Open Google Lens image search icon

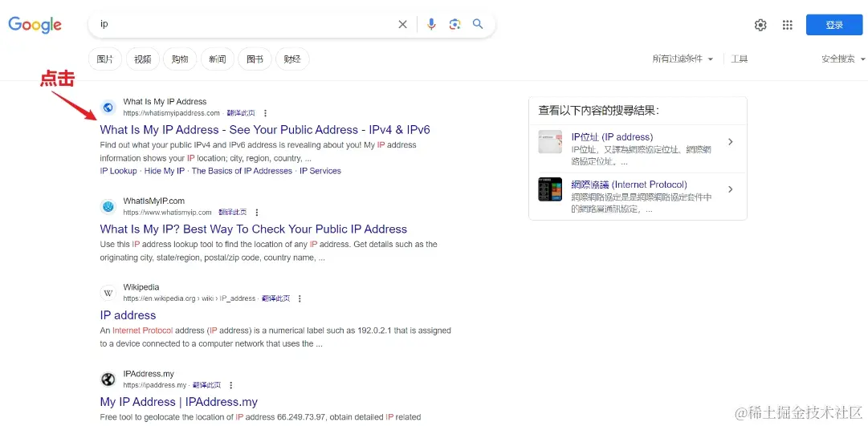pos(455,24)
